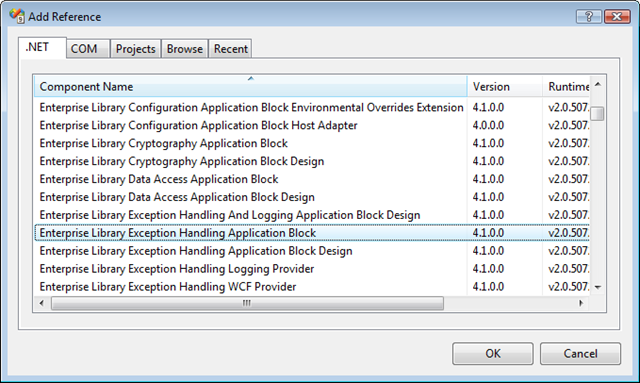
Task: Click the horizontal scrollbar left arrow
Action: 41,303
